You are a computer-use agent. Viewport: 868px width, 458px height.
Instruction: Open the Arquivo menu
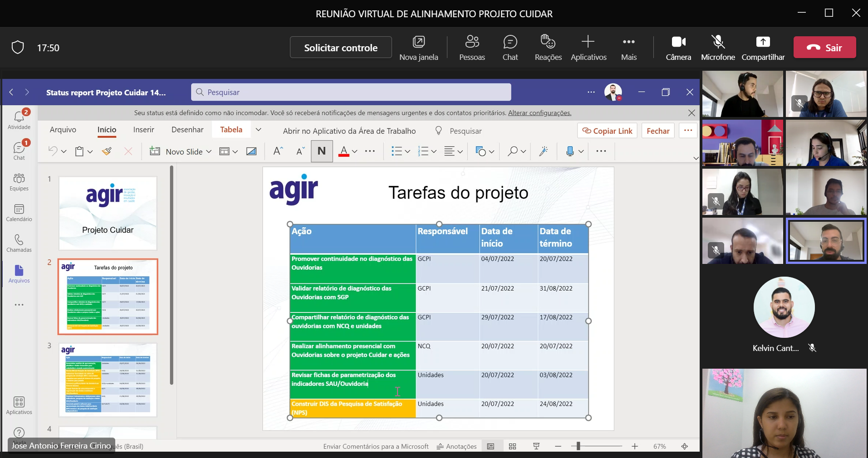point(63,130)
